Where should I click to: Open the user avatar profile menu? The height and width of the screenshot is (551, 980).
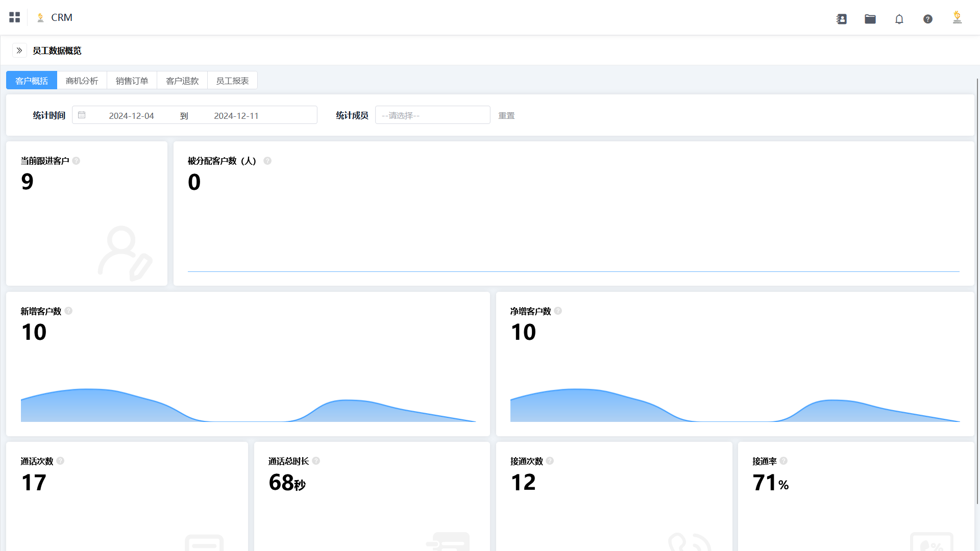957,17
